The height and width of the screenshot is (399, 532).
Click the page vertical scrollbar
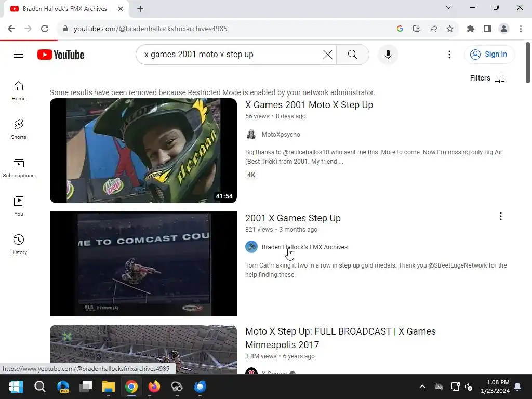pyautogui.click(x=528, y=62)
